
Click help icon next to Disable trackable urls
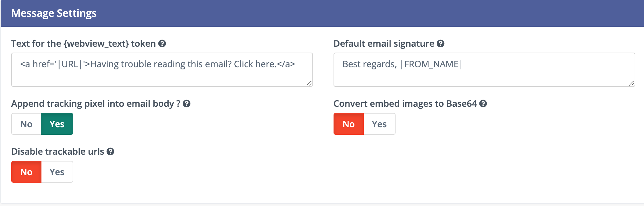(x=110, y=152)
